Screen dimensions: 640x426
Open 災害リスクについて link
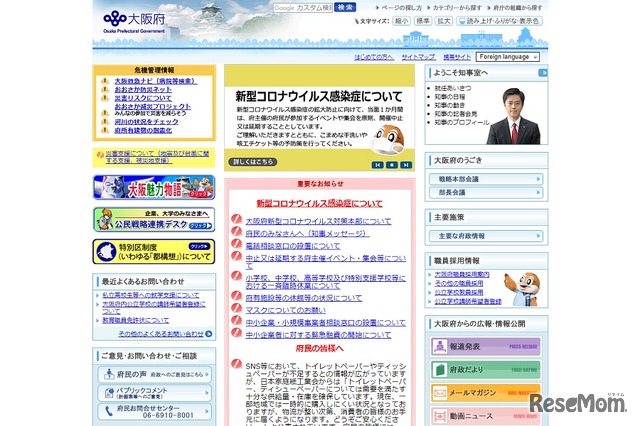click(x=143, y=98)
